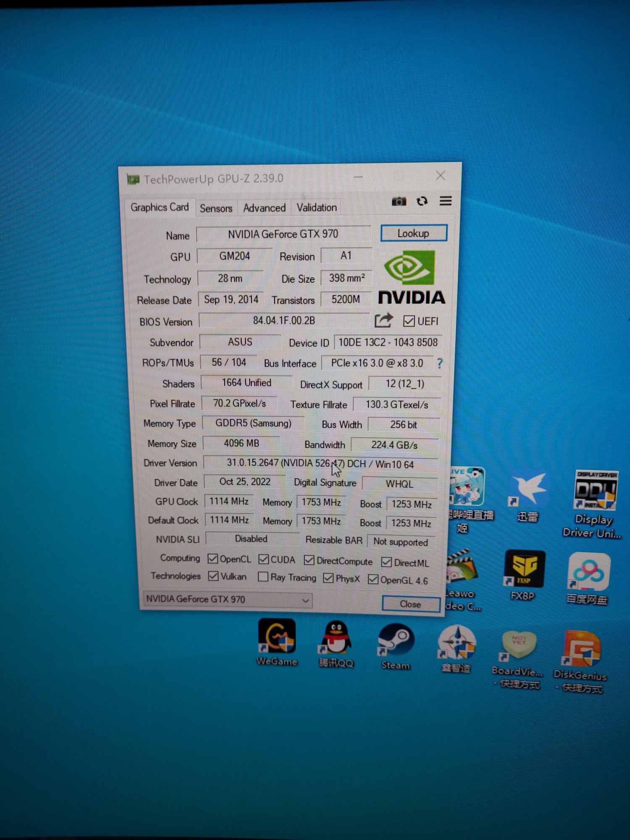Viewport: 630px width, 840px height.
Task: Click the BIOS Version text field
Action: [x=283, y=321]
